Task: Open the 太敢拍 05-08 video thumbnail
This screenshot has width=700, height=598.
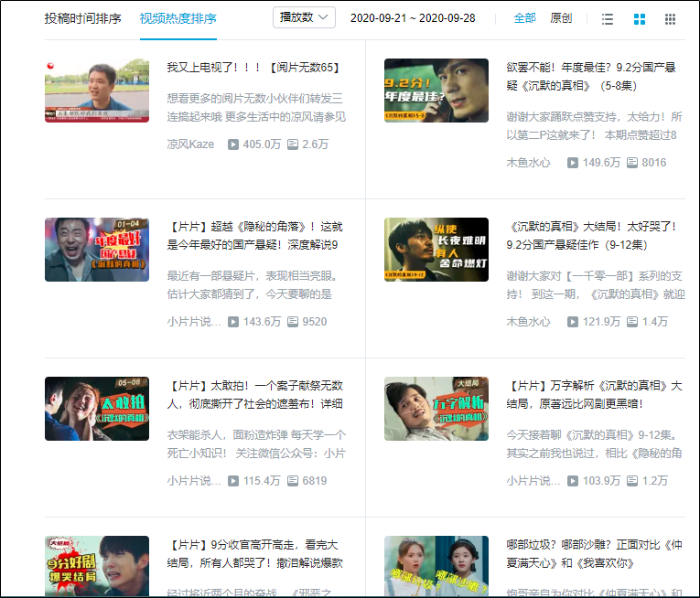Action: [x=97, y=409]
